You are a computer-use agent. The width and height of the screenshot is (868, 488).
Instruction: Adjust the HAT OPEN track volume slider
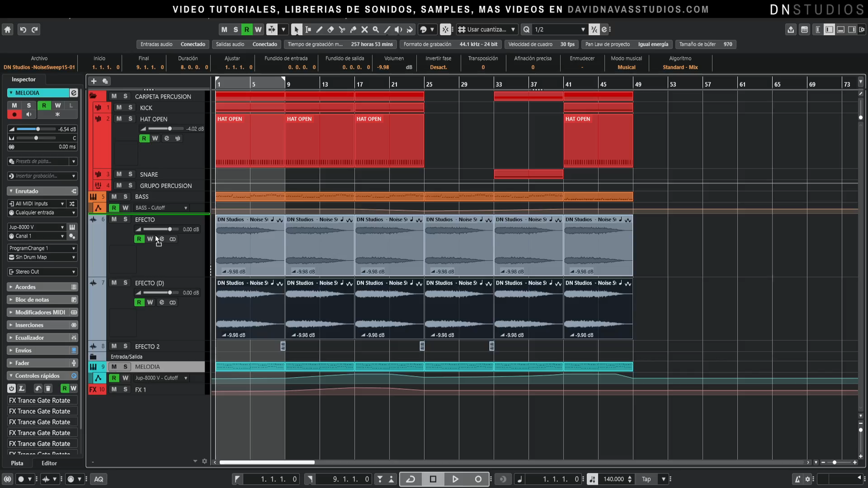[170, 129]
